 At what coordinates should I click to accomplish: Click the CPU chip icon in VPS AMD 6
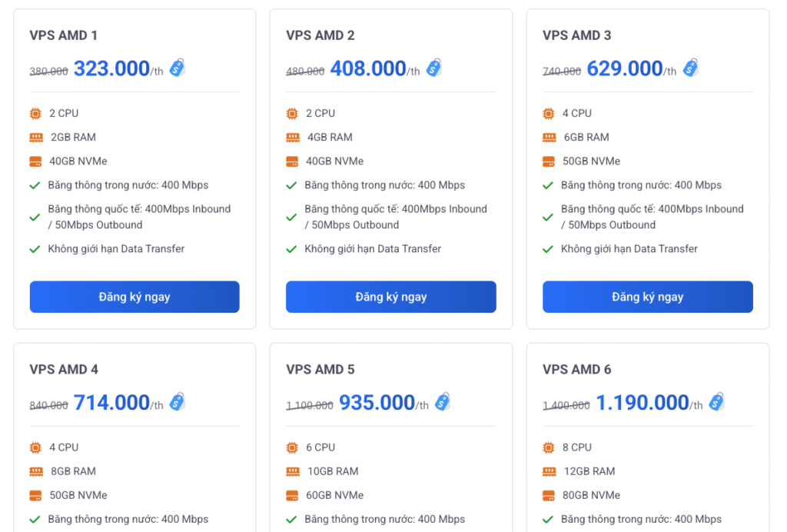549,447
